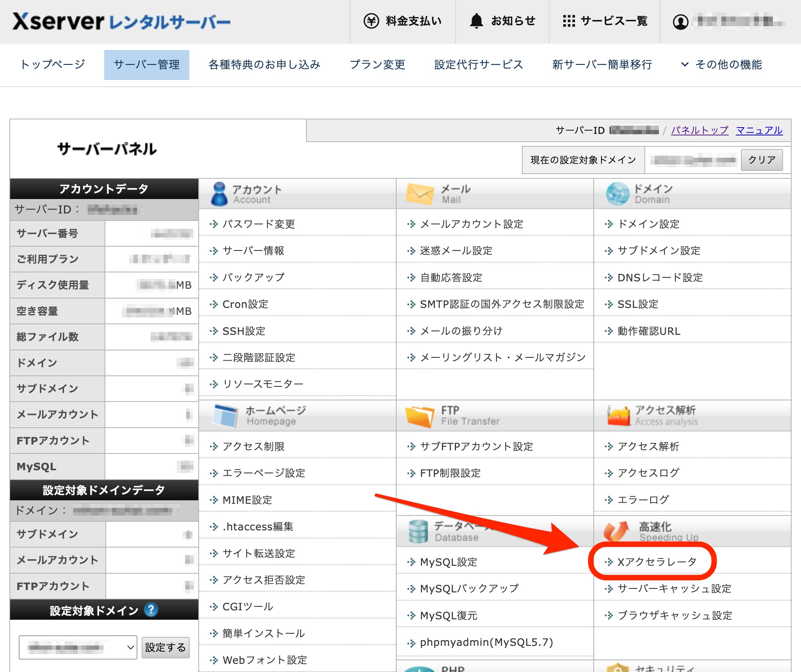Click the 設定する button

point(166,647)
